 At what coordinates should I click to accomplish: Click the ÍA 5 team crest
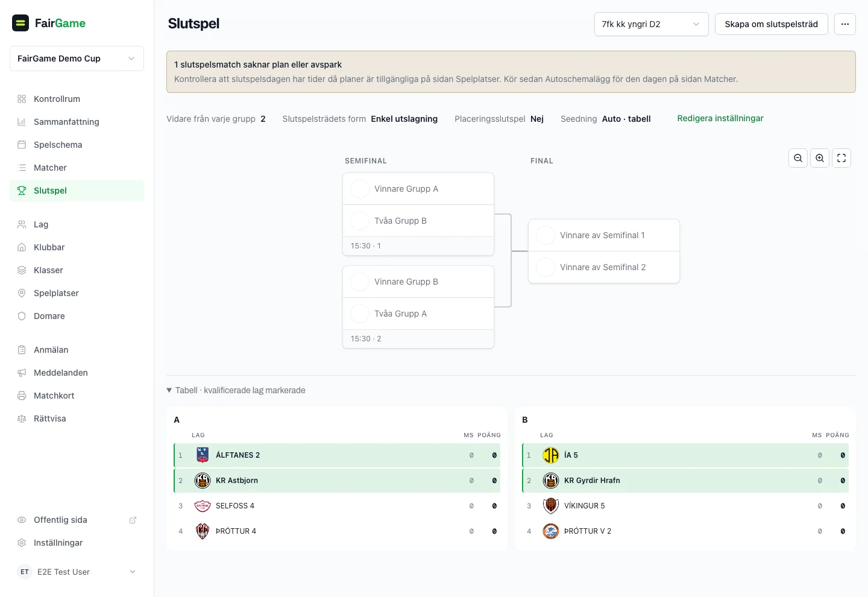point(551,455)
